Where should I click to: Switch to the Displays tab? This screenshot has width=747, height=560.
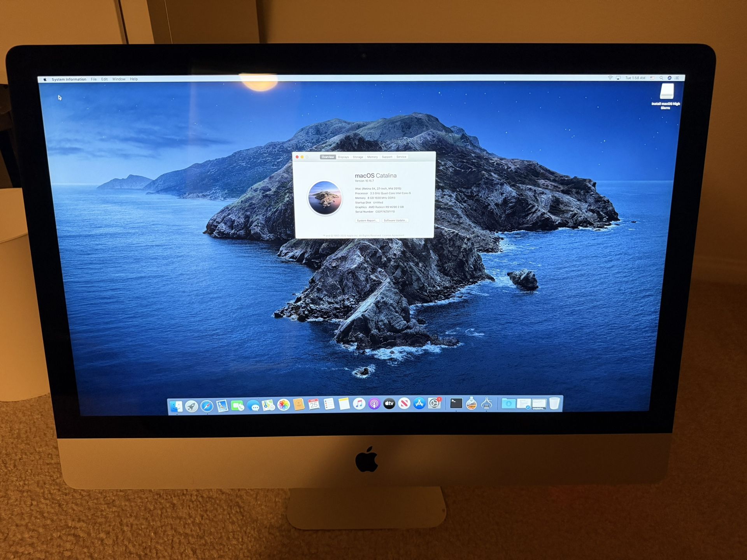tap(343, 157)
